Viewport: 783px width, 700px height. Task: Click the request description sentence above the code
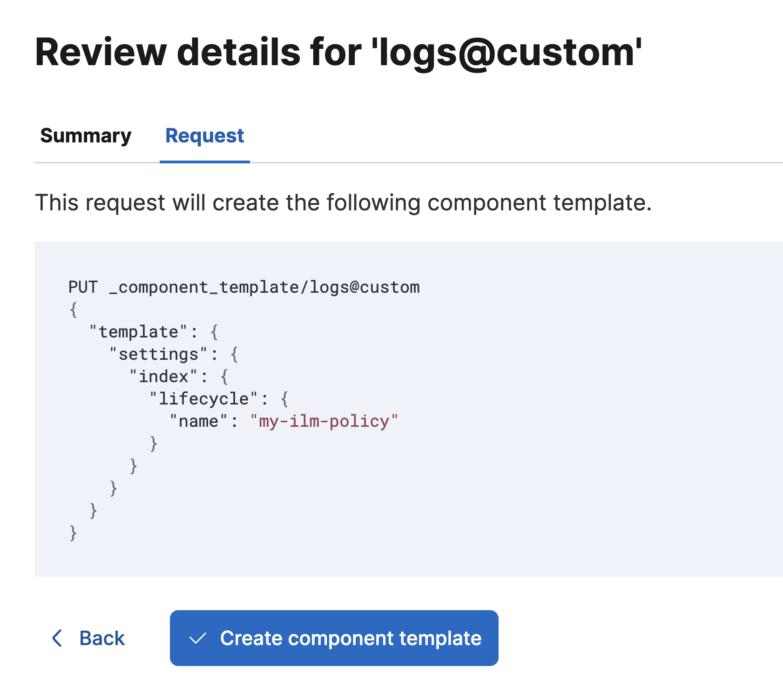344,202
